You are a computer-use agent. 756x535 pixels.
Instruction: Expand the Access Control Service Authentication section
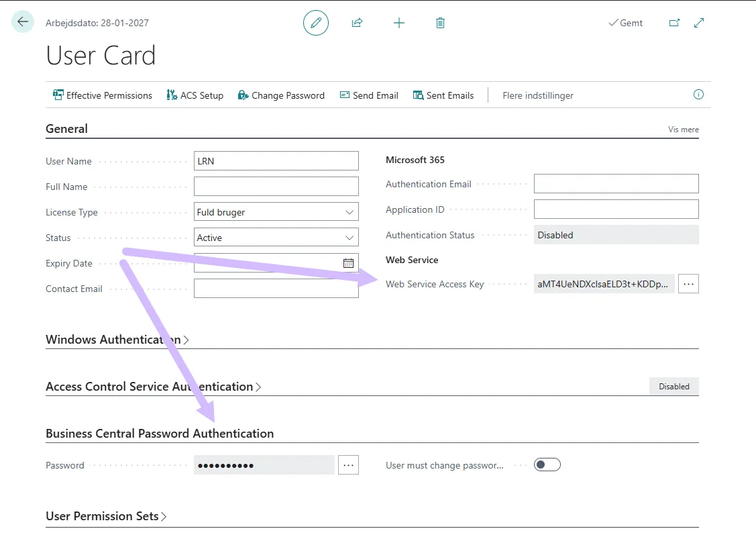tap(153, 387)
